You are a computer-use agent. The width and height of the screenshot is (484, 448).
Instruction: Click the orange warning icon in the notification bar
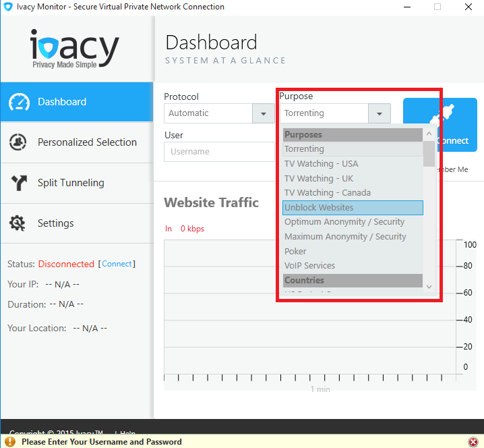tap(11, 442)
